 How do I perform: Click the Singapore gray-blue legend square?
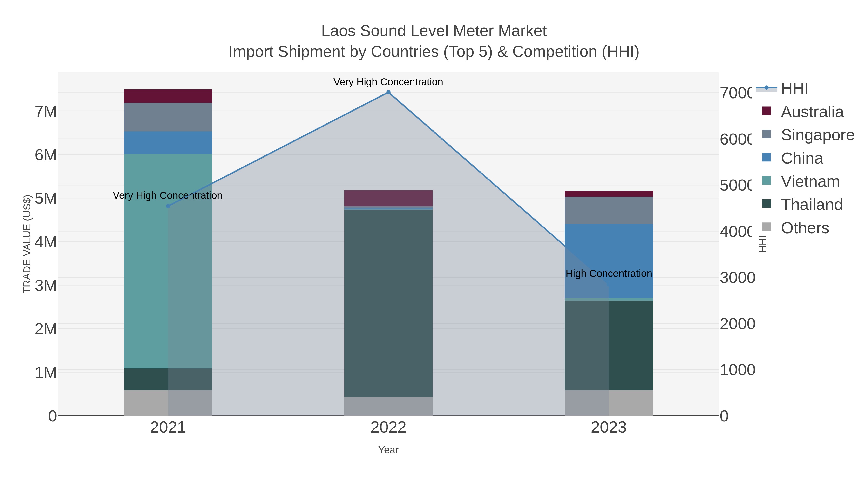pos(766,134)
